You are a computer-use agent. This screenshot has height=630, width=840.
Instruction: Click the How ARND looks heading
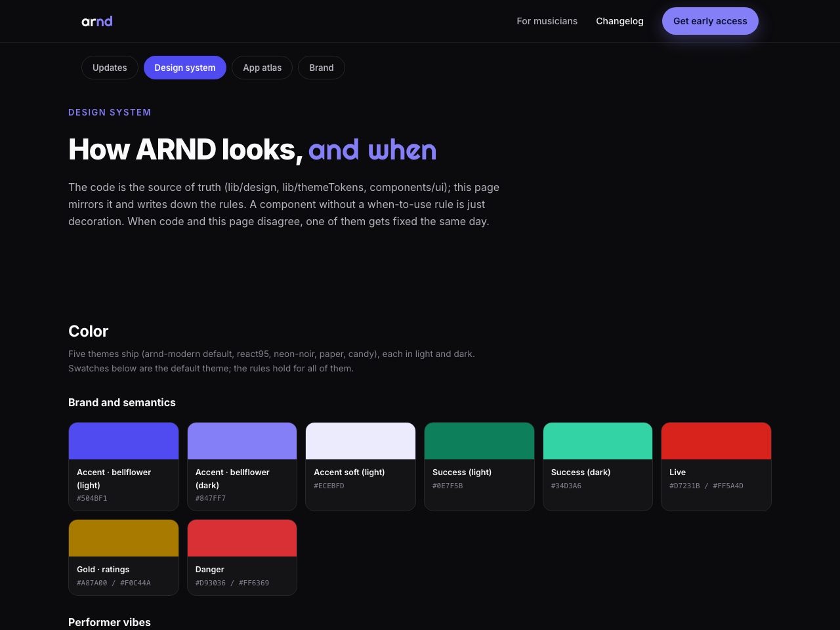tap(252, 150)
